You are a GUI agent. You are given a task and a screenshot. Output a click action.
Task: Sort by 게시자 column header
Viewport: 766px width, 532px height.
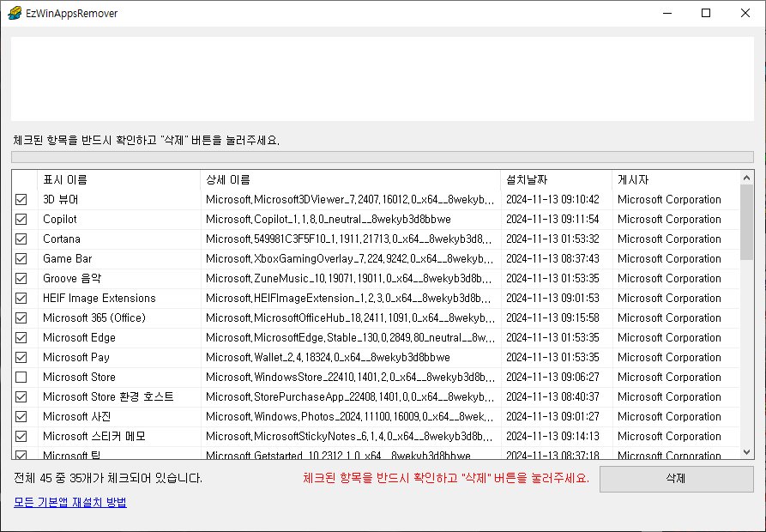[676, 180]
